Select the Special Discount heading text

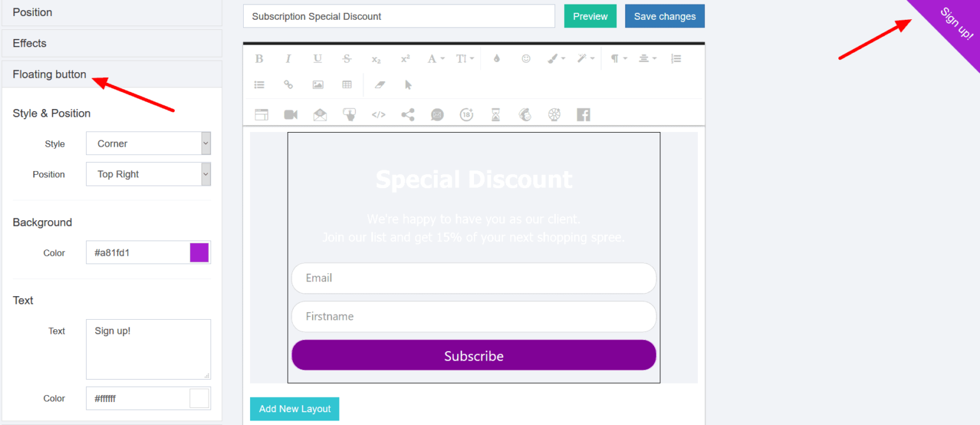click(474, 179)
